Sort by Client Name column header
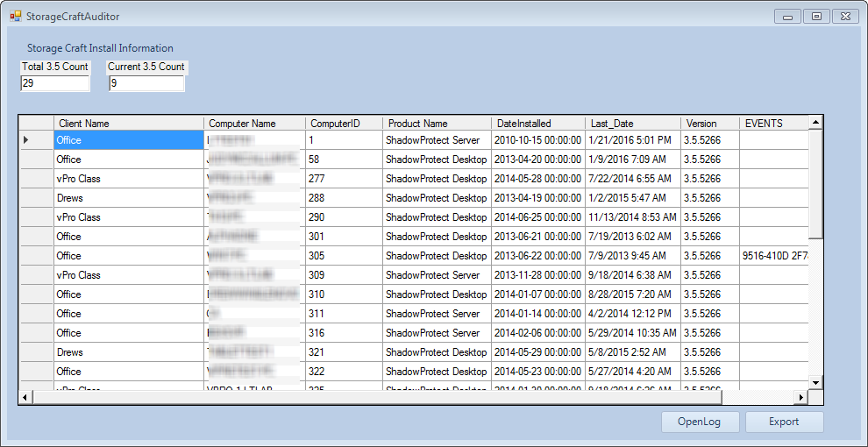The image size is (868, 447). [128, 124]
